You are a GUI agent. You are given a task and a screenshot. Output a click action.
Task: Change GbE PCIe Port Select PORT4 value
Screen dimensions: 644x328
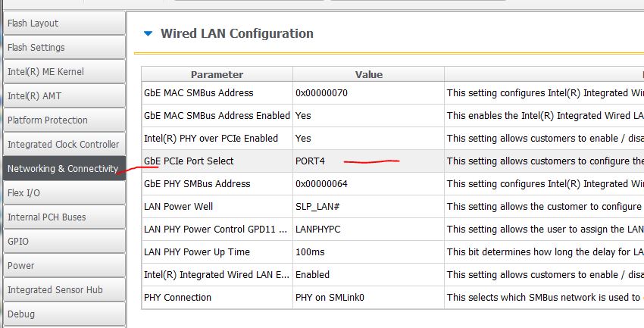(x=368, y=161)
